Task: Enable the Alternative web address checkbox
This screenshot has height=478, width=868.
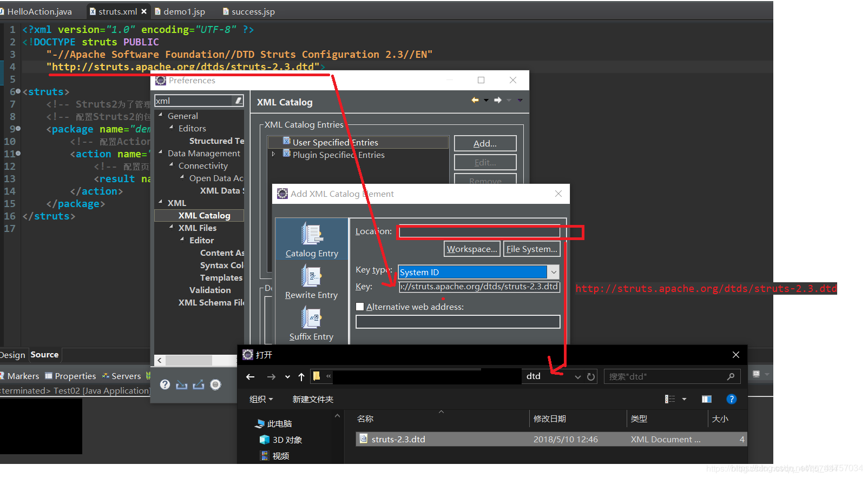Action: [x=360, y=307]
